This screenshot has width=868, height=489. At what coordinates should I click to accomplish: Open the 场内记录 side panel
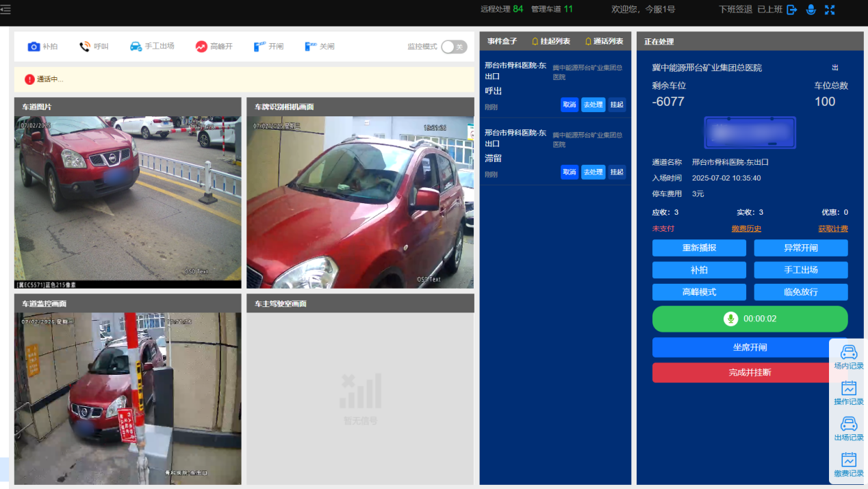(x=849, y=357)
